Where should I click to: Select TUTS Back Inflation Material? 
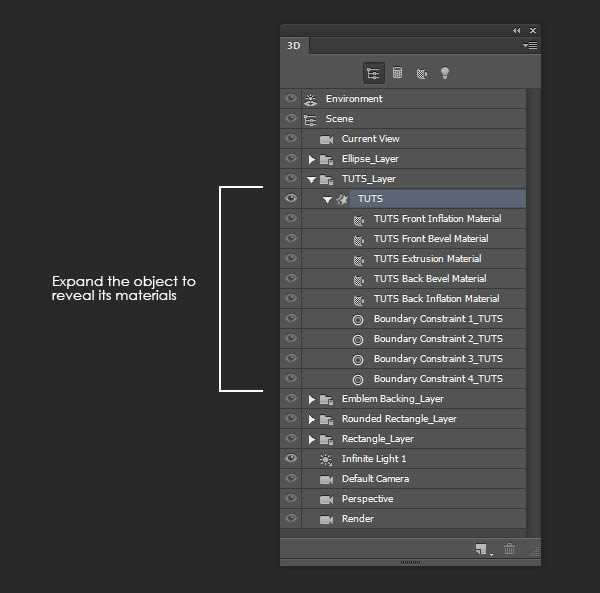[437, 298]
